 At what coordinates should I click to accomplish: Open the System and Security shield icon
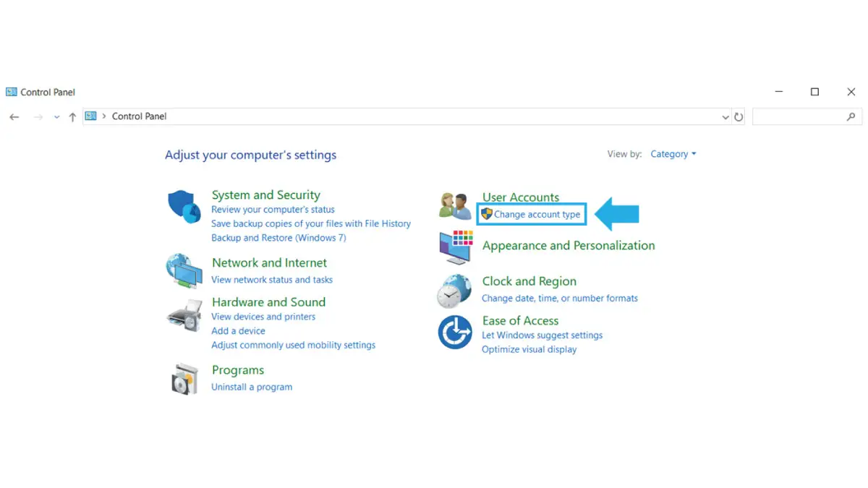click(x=184, y=207)
